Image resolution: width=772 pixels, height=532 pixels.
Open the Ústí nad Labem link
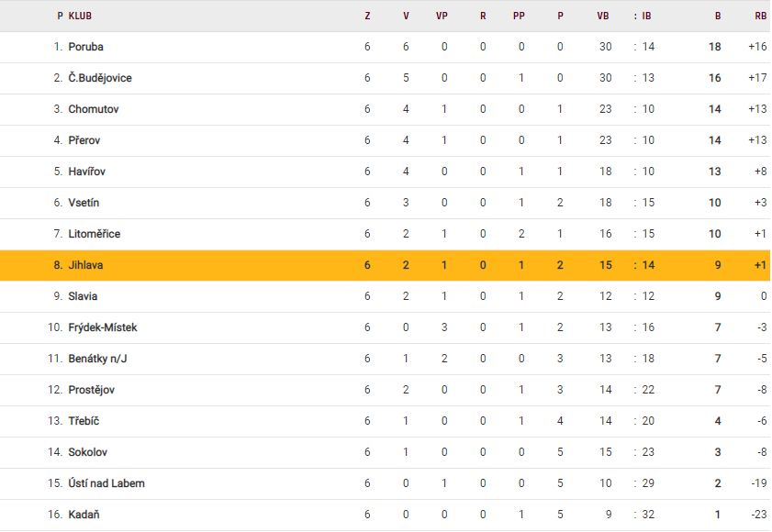106,483
